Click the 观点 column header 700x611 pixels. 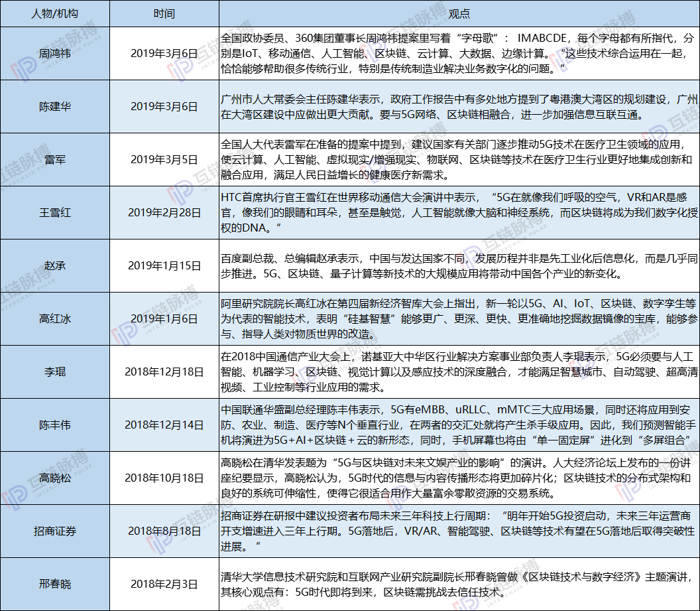tap(459, 14)
